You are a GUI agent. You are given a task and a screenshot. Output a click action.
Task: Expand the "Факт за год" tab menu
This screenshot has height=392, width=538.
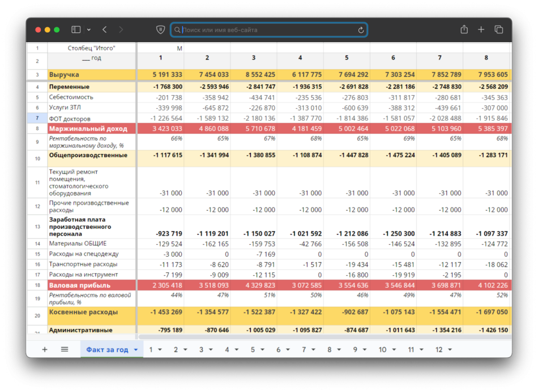click(136, 350)
